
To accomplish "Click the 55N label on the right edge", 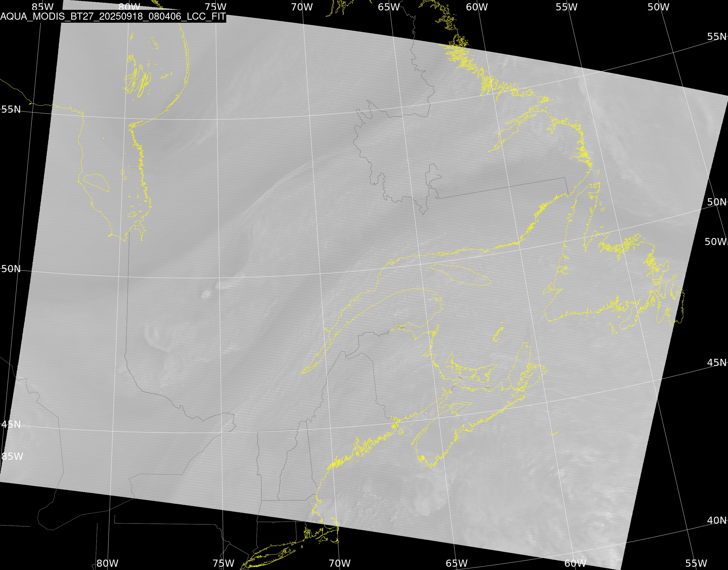I will (717, 36).
